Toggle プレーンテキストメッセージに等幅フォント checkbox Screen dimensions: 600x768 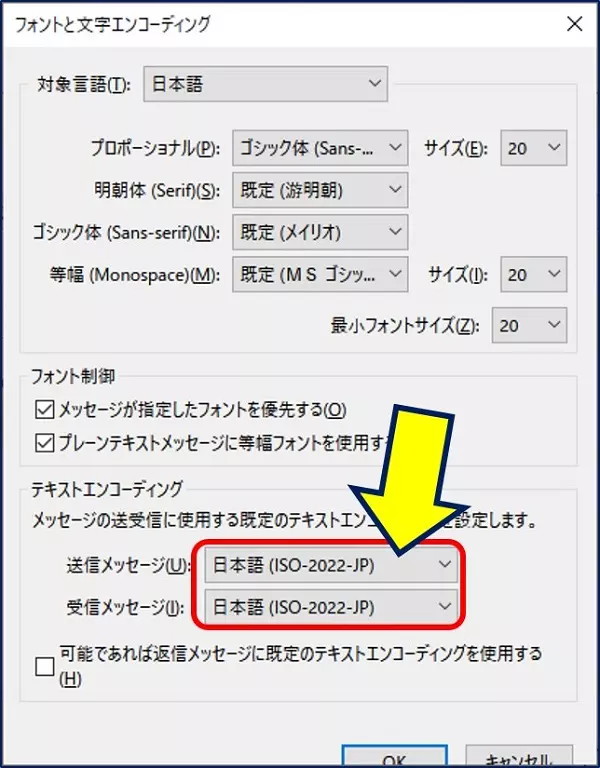pyautogui.click(x=45, y=443)
